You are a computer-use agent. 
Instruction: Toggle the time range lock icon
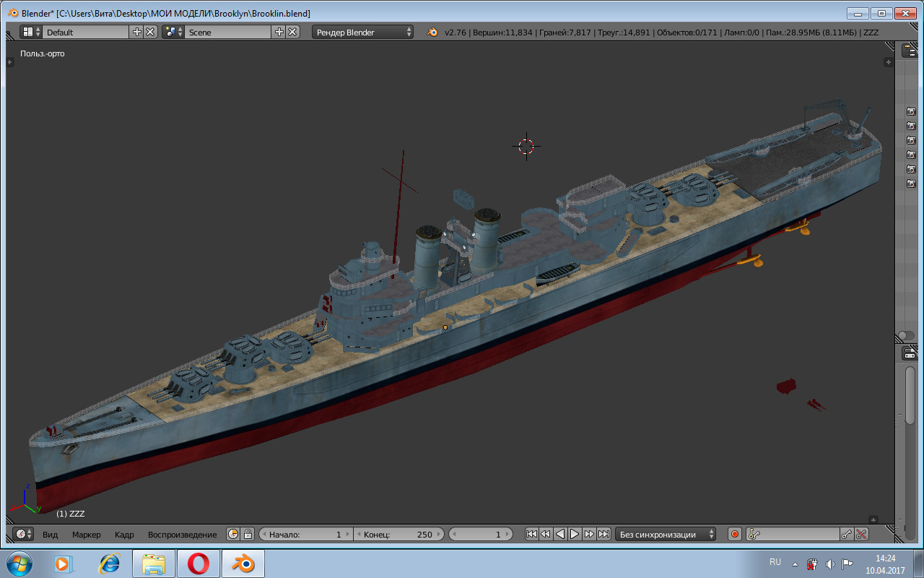[248, 535]
